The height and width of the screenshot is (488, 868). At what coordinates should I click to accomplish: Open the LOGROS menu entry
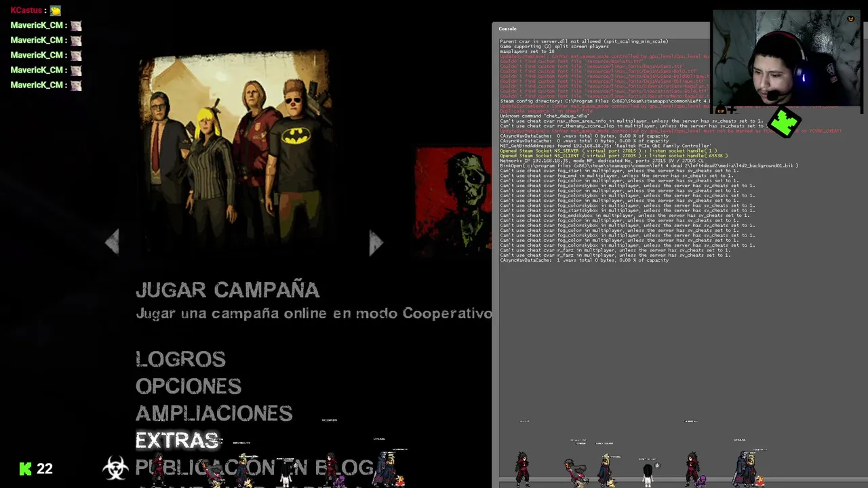tap(180, 359)
